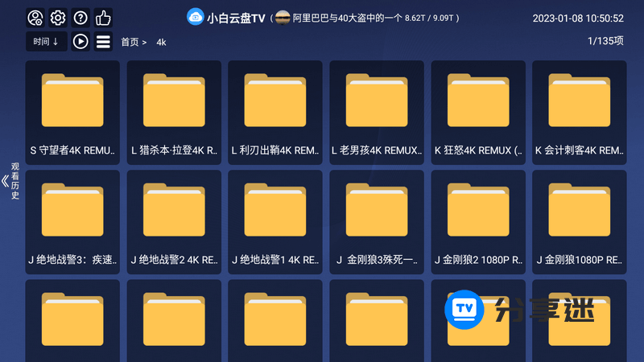Go to 首页 in the breadcrumb
The image size is (644, 362).
coord(130,42)
